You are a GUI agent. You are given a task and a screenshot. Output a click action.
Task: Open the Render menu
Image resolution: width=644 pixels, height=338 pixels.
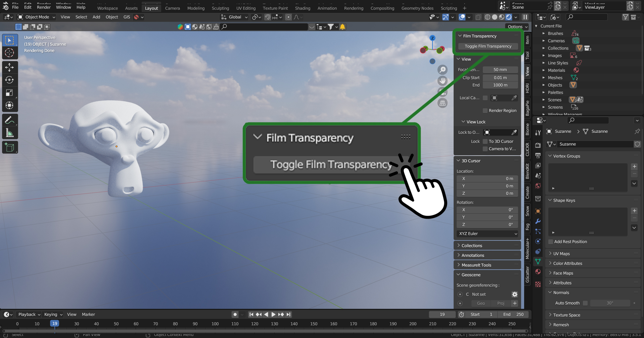44,7
